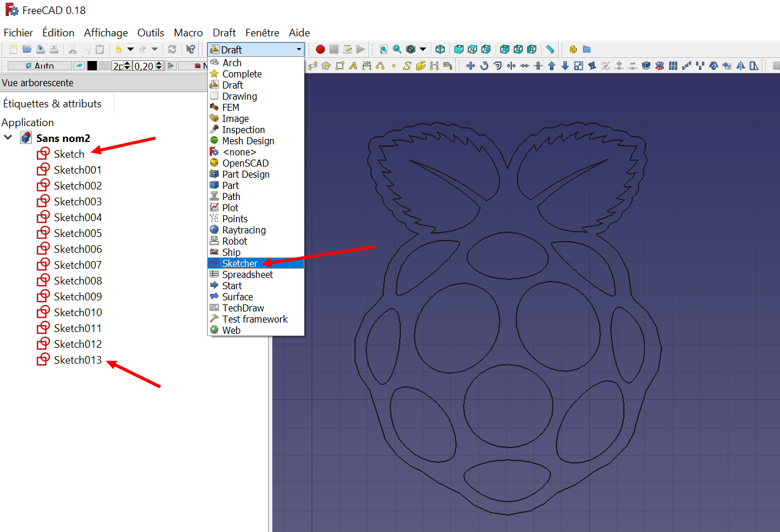Open the workbench selector combo box
This screenshot has height=532, width=780.
point(256,49)
